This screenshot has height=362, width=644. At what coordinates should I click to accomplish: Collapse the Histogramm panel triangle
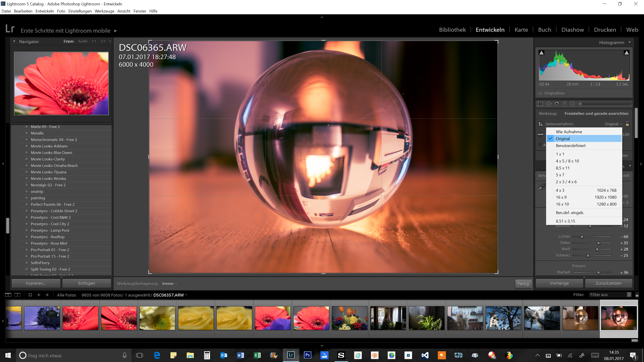pyautogui.click(x=629, y=42)
